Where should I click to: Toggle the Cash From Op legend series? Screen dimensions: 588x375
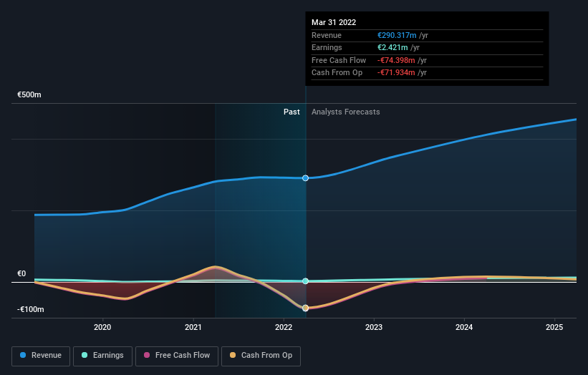(261, 356)
